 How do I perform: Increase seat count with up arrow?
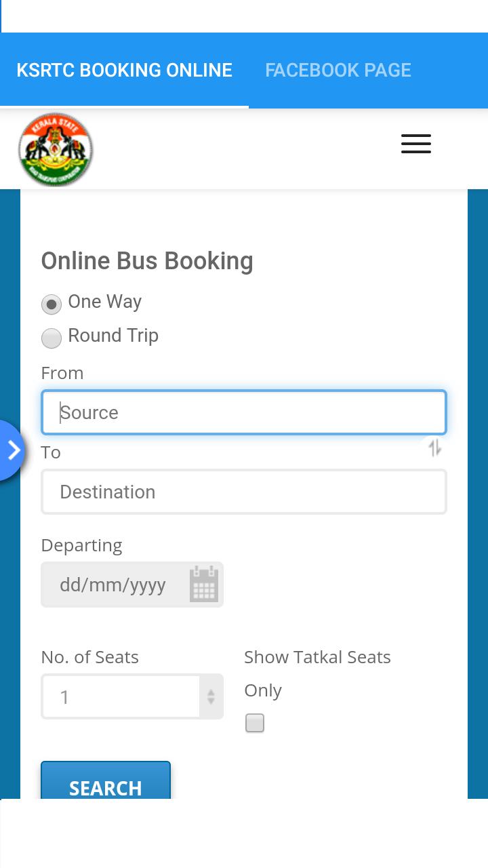[211, 692]
